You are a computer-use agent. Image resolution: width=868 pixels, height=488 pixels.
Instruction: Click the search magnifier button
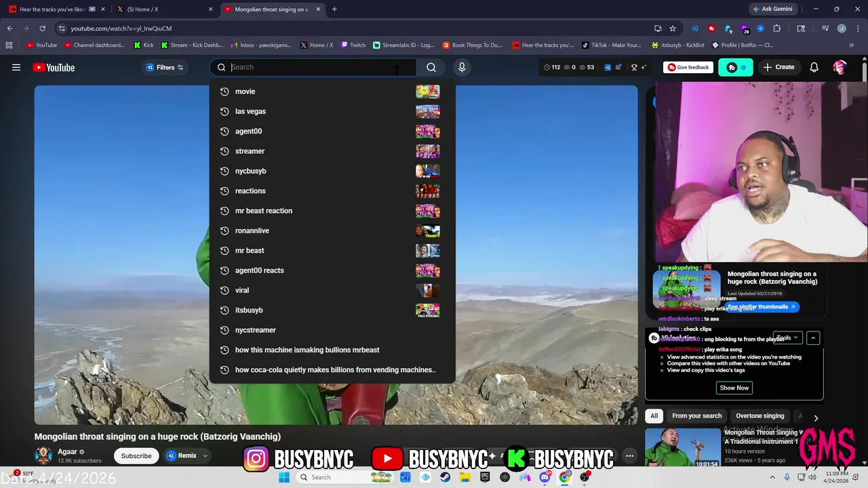[431, 67]
